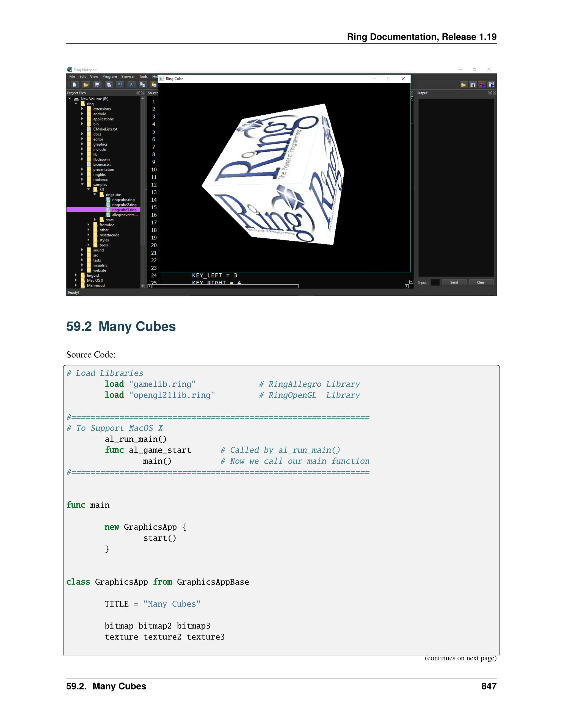Open the Program menu
This screenshot has width=563, height=728.
tap(109, 76)
